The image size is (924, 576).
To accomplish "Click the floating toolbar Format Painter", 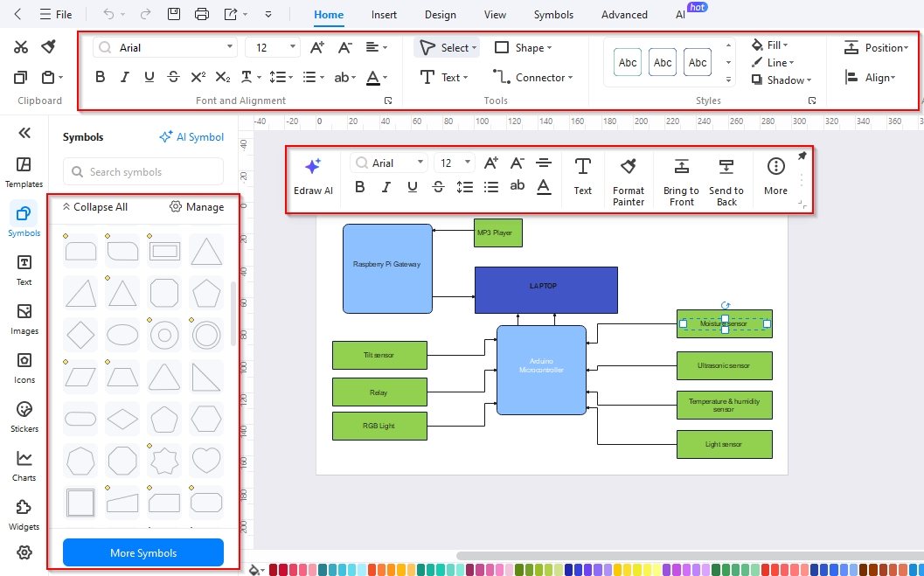I will pos(629,182).
